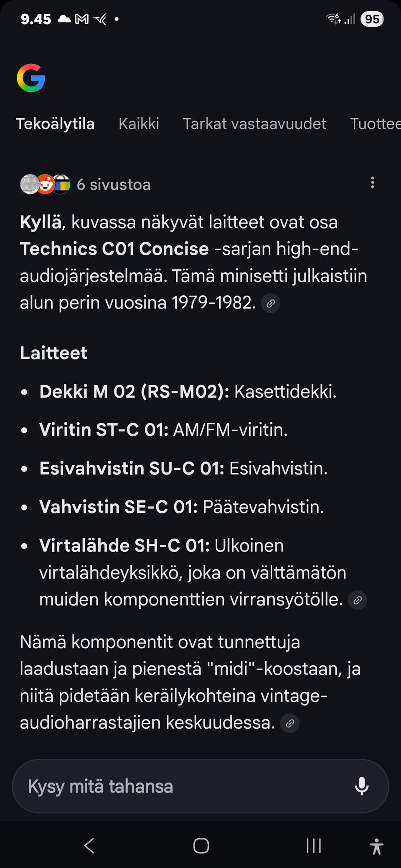Tap the accessibility shortcut icon

tap(376, 846)
